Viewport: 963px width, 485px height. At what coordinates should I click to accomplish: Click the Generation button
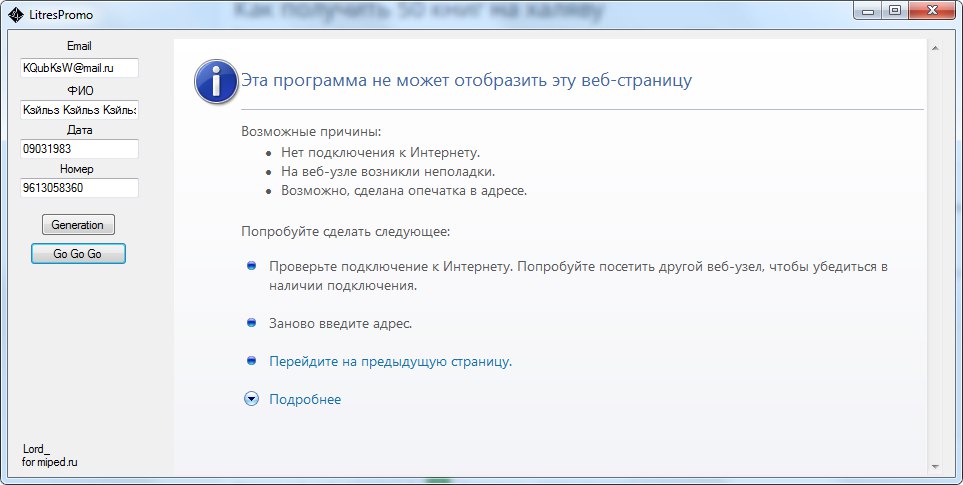point(78,225)
